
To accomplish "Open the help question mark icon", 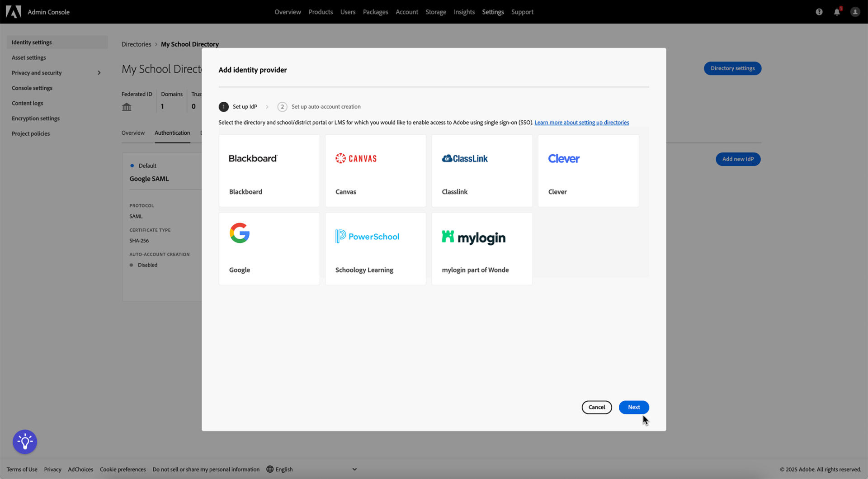I will [819, 12].
